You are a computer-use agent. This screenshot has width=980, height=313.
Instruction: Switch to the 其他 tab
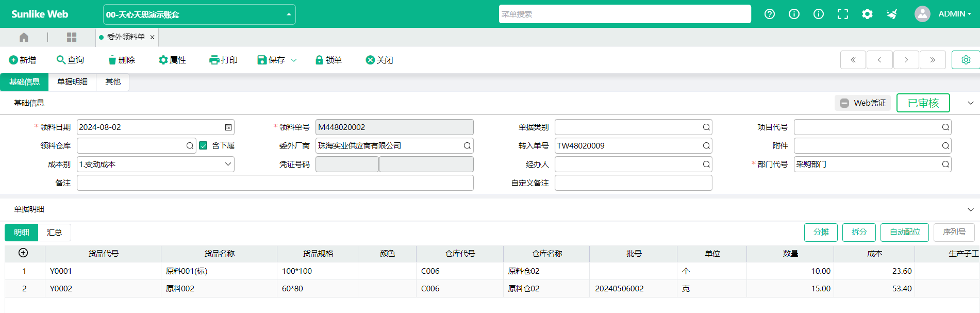(113, 82)
